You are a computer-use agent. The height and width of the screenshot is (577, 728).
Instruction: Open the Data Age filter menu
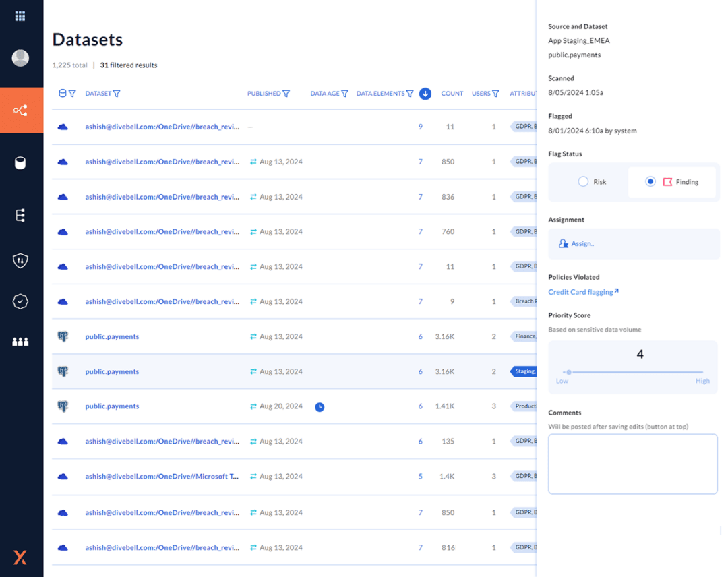(x=344, y=94)
